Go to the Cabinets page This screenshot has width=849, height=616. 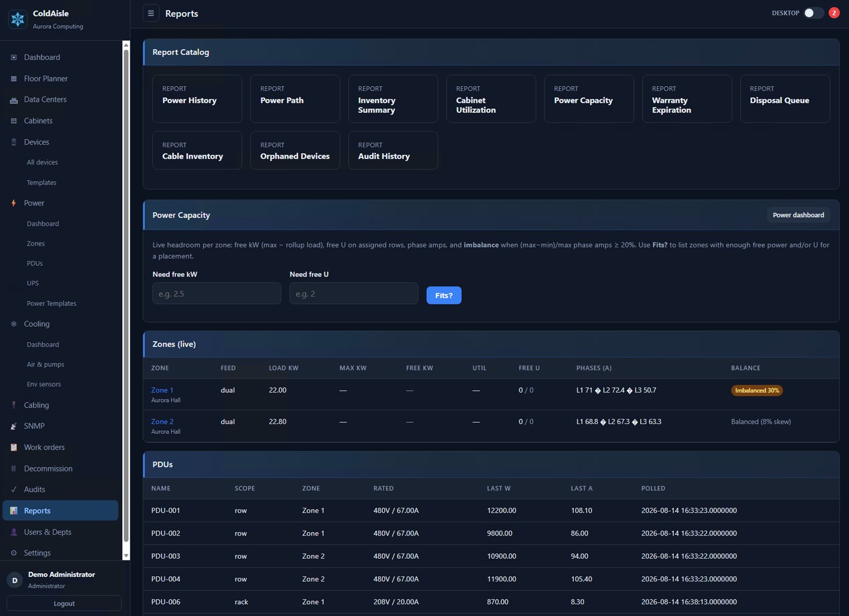click(x=38, y=121)
